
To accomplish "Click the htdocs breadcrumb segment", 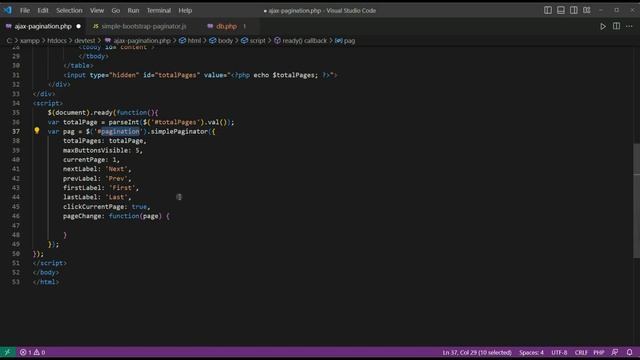I will click(x=57, y=41).
